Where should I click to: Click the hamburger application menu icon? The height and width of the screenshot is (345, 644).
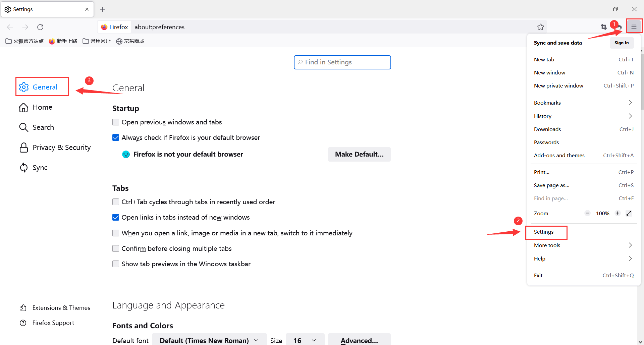[634, 27]
